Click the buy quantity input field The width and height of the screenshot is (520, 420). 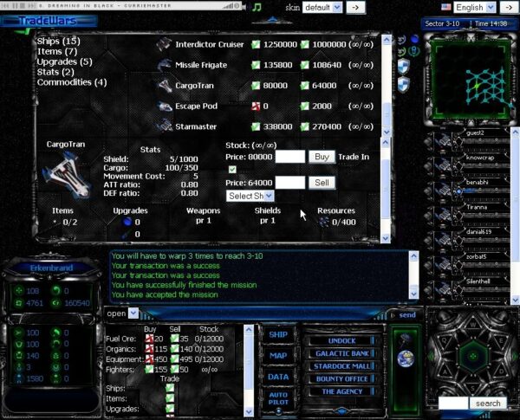pyautogui.click(x=289, y=157)
